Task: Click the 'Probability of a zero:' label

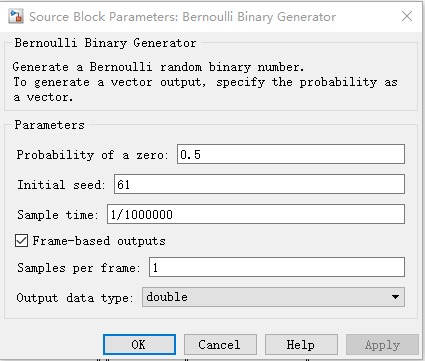Action: click(x=92, y=155)
